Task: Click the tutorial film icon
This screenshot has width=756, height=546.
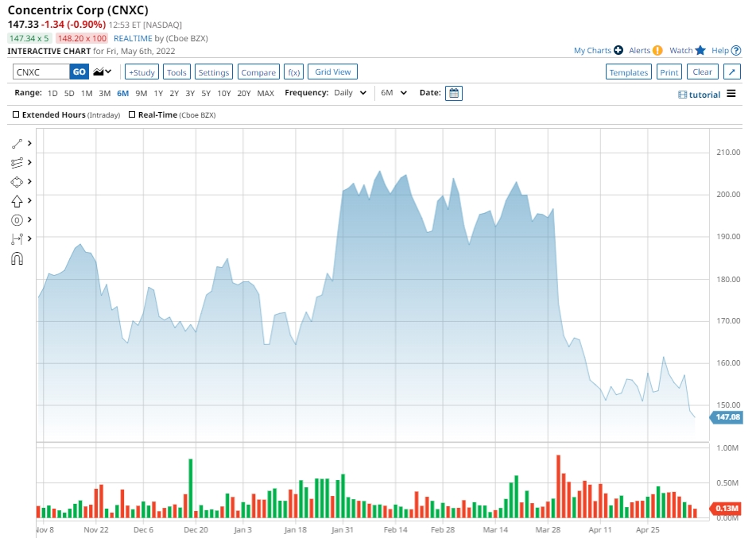Action: [x=682, y=95]
